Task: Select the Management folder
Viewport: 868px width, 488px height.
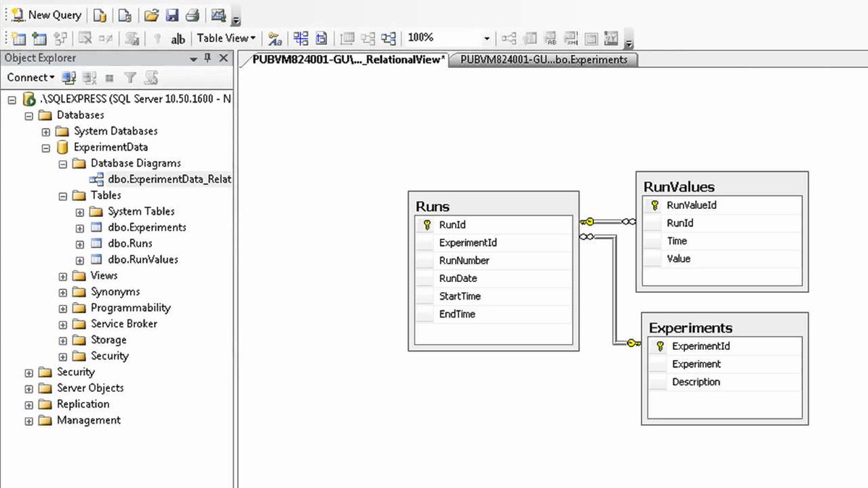Action: point(89,420)
